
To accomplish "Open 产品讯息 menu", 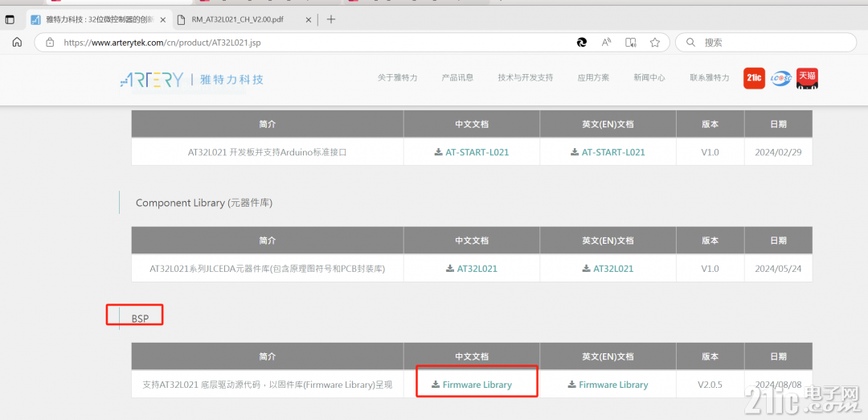I will (457, 77).
